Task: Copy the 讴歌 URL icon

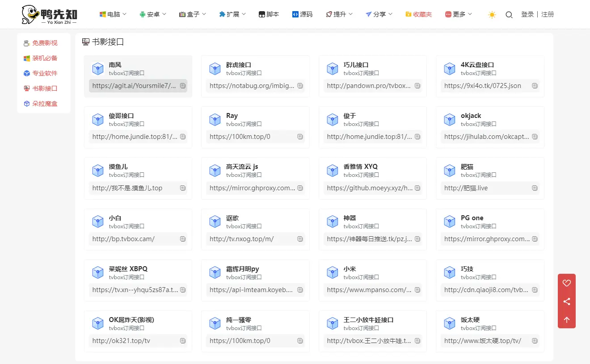Action: click(x=300, y=239)
